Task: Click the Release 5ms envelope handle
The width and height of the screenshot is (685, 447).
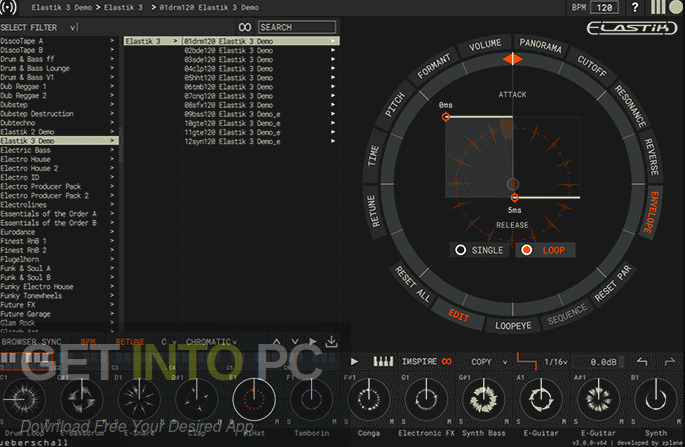Action: click(x=515, y=198)
